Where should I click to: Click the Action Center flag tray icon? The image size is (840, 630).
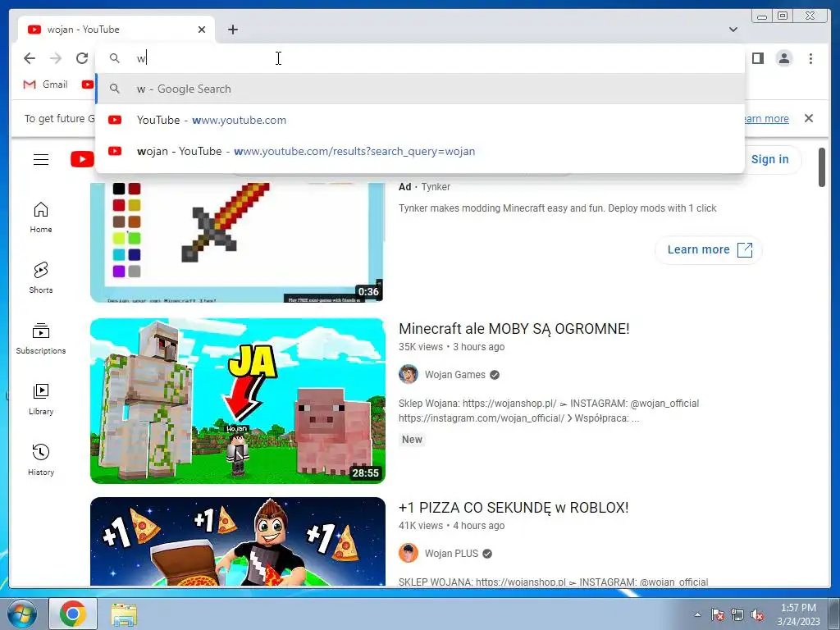pyautogui.click(x=717, y=614)
